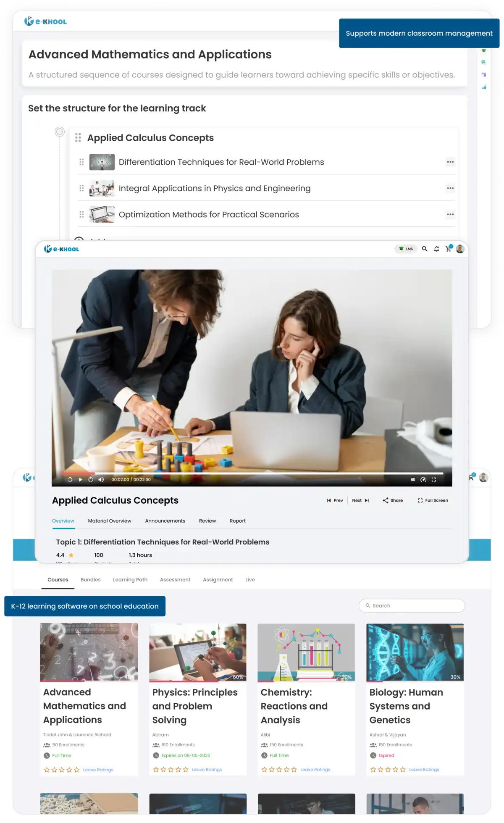Share the Applied Calculus Concepts lesson
504x823 pixels.
pyautogui.click(x=393, y=500)
